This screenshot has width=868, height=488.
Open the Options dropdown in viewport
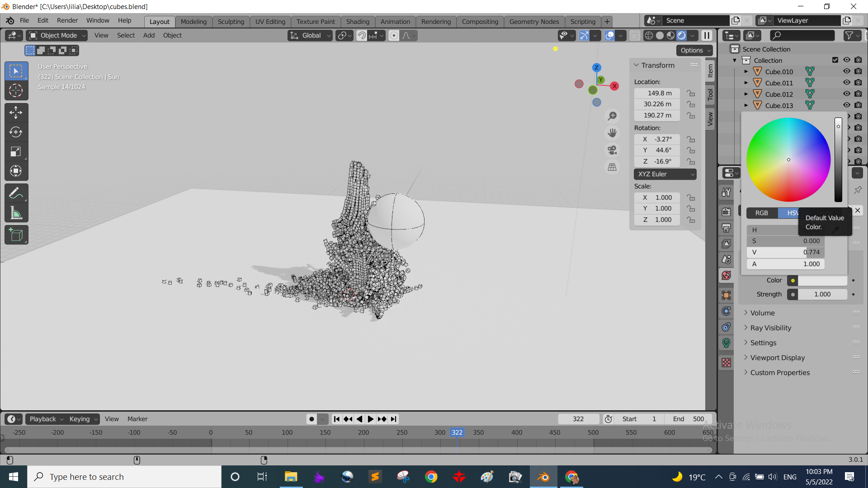click(x=694, y=50)
